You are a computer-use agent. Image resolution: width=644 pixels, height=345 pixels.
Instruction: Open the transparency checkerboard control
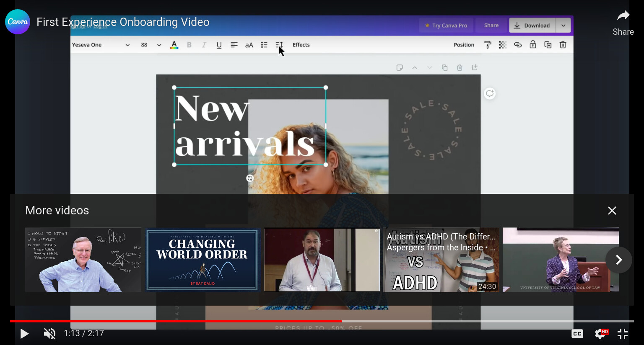tap(503, 45)
